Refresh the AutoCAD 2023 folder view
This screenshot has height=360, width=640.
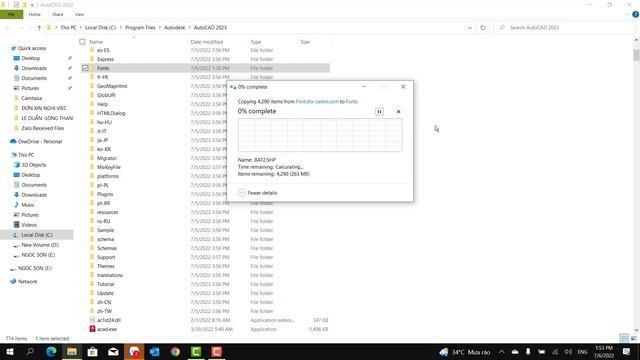(x=483, y=27)
